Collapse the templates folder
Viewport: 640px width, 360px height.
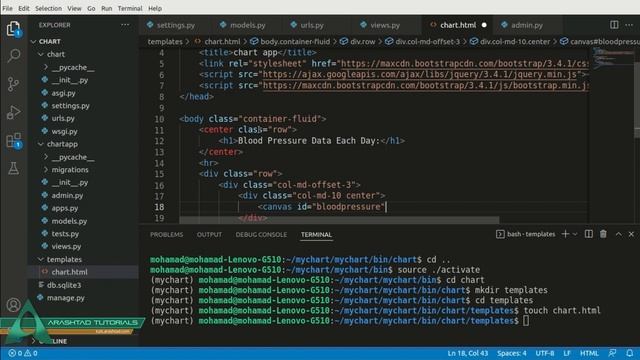click(x=41, y=259)
